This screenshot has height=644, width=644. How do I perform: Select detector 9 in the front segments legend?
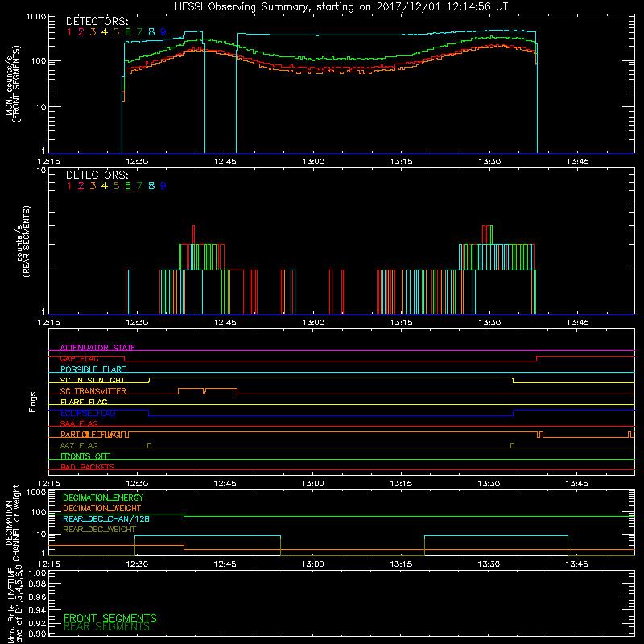pyautogui.click(x=163, y=32)
